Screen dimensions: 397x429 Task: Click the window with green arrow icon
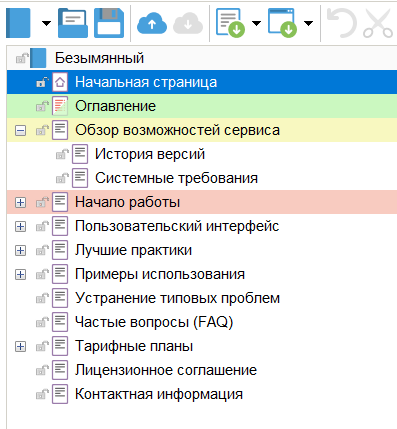[282, 23]
